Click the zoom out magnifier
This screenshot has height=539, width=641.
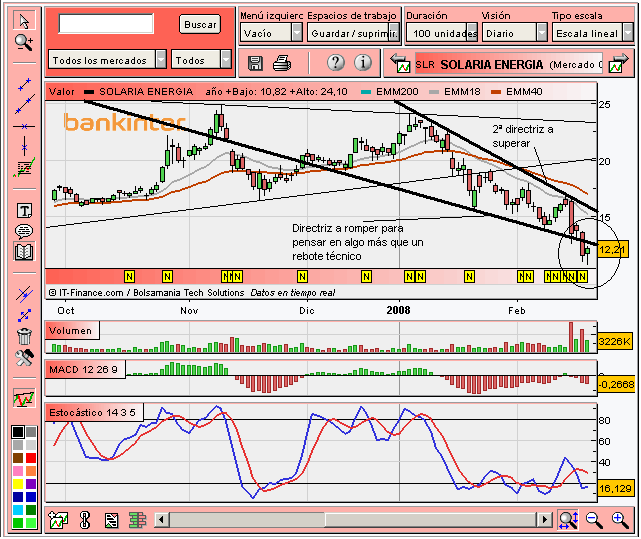594,520
